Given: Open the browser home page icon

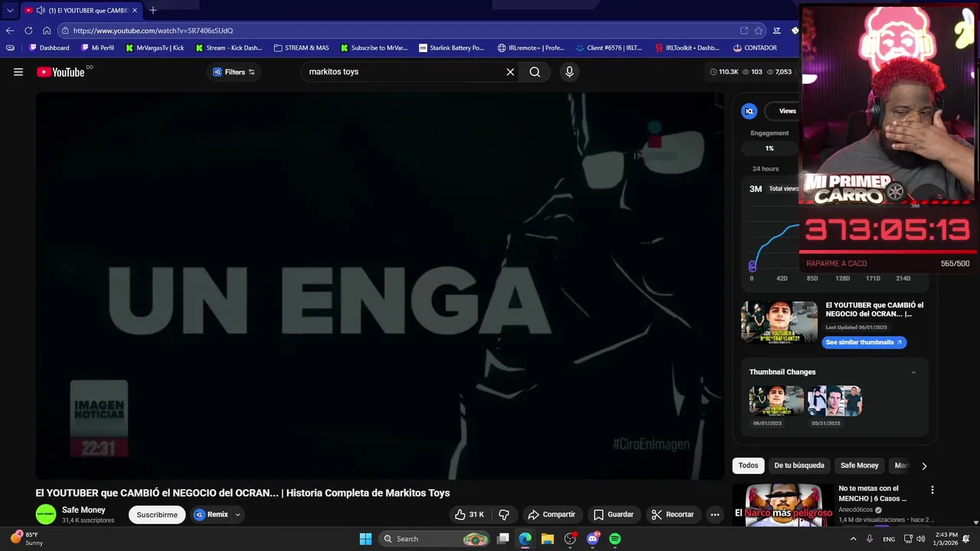Looking at the screenshot, I should pos(47,31).
